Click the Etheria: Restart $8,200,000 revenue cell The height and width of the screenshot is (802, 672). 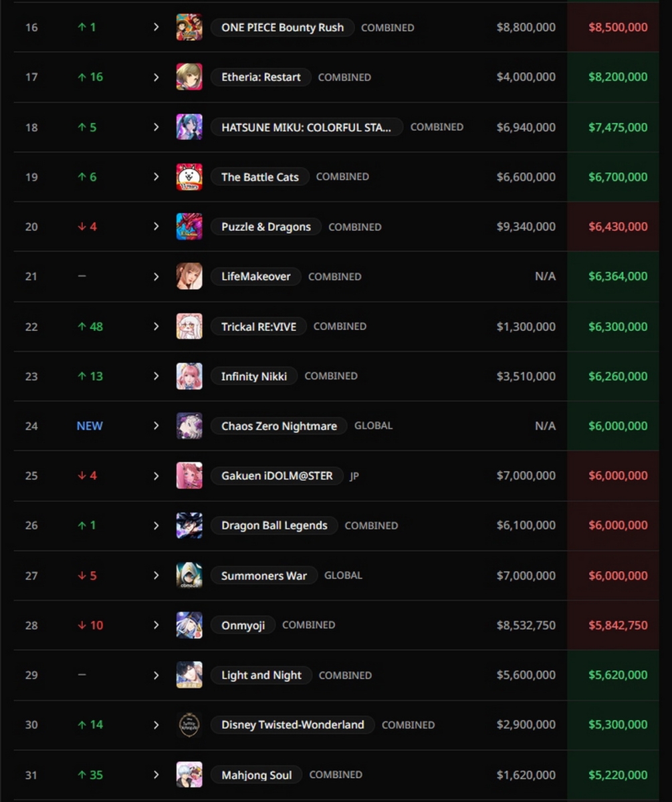(x=618, y=77)
